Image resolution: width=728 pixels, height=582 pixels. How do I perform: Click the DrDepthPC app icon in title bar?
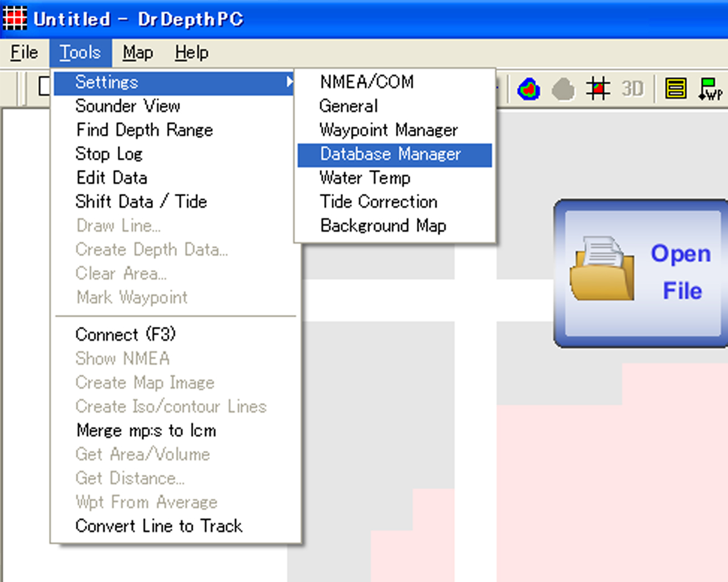pyautogui.click(x=15, y=18)
